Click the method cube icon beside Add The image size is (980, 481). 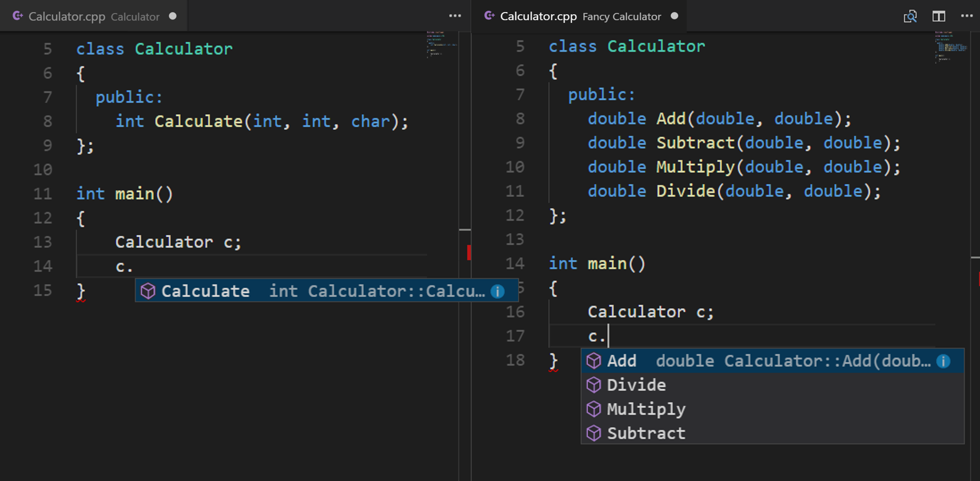[594, 361]
